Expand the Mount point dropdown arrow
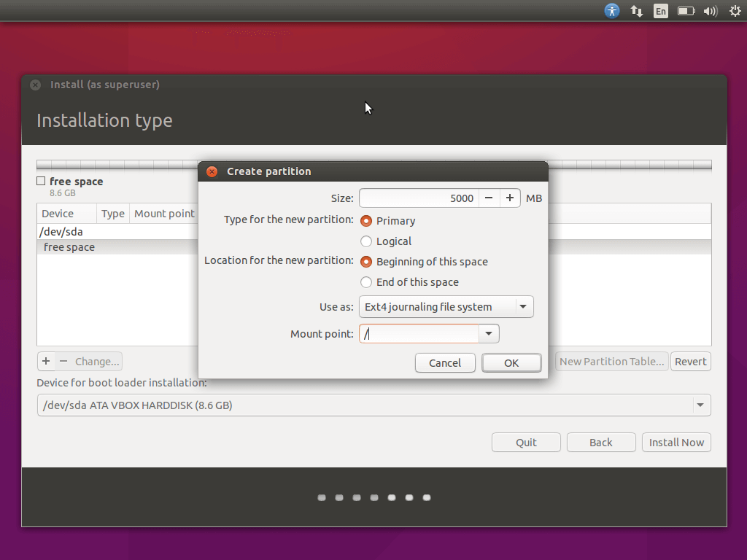The image size is (747, 560). click(489, 334)
